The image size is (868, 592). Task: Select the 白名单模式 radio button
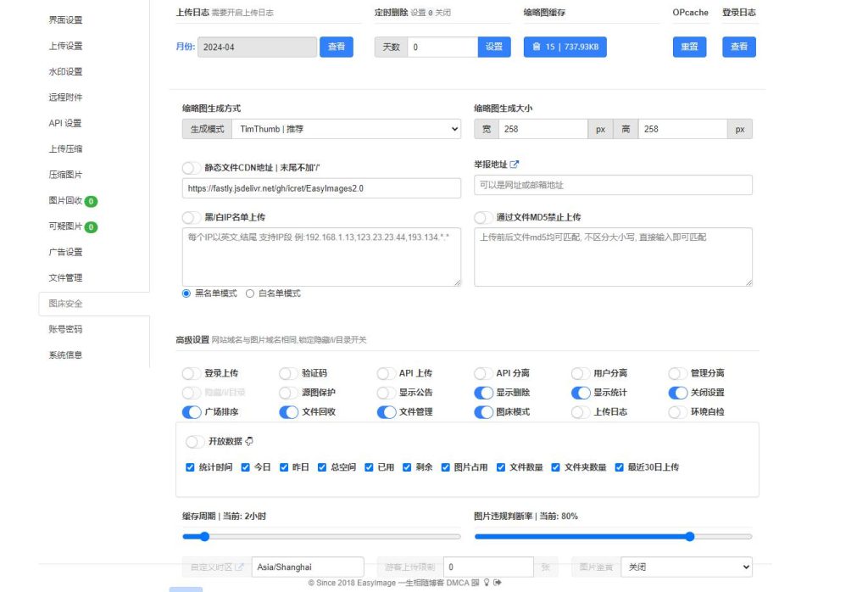click(251, 294)
